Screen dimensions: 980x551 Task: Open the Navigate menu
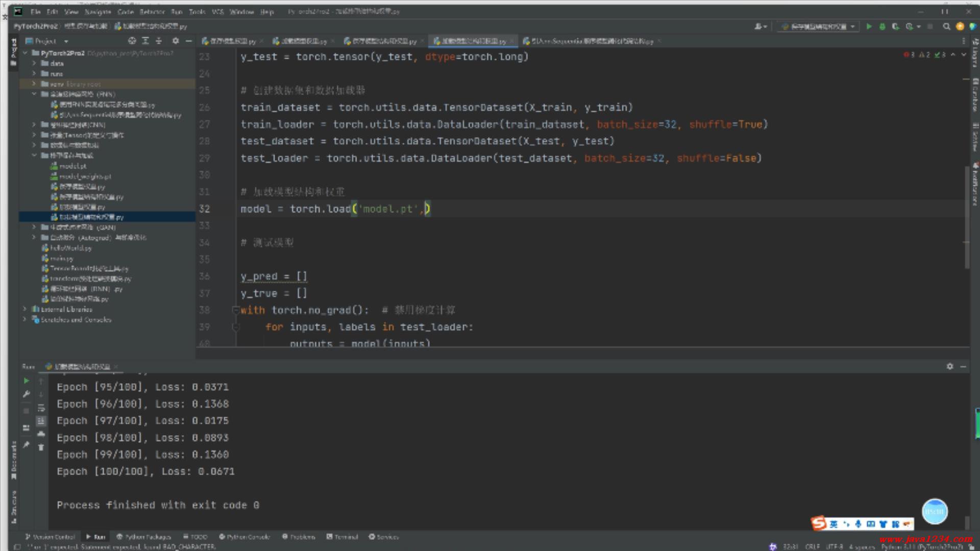click(x=97, y=11)
